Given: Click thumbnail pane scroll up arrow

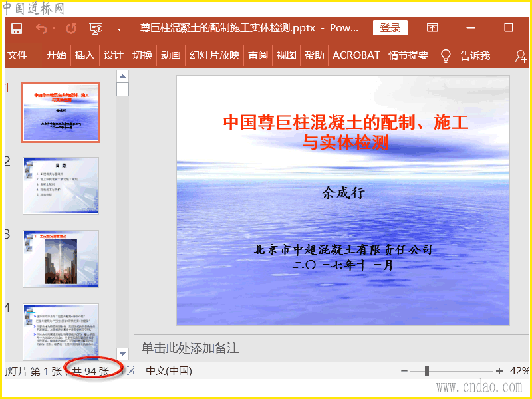Looking at the screenshot, I should 123,76.
